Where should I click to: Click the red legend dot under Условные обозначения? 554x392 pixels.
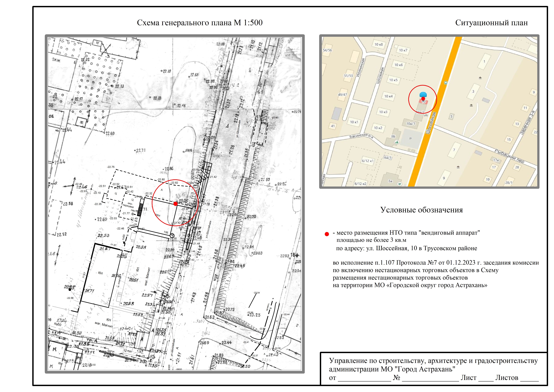click(x=327, y=234)
